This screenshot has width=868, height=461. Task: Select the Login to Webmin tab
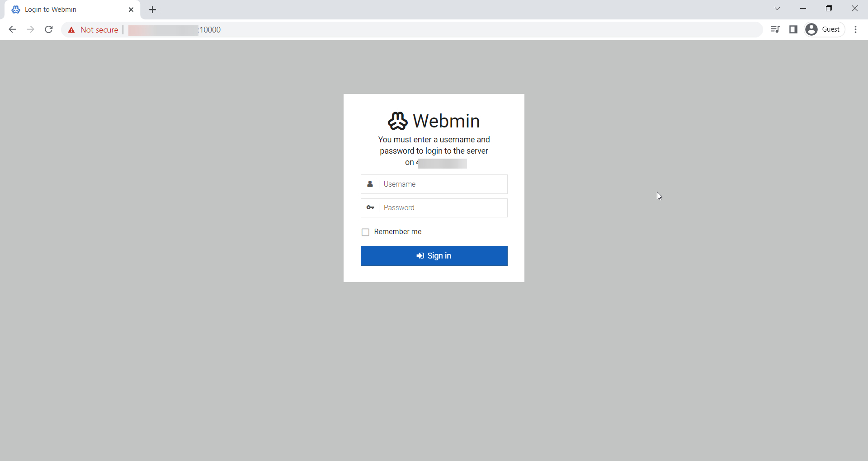tap(72, 9)
